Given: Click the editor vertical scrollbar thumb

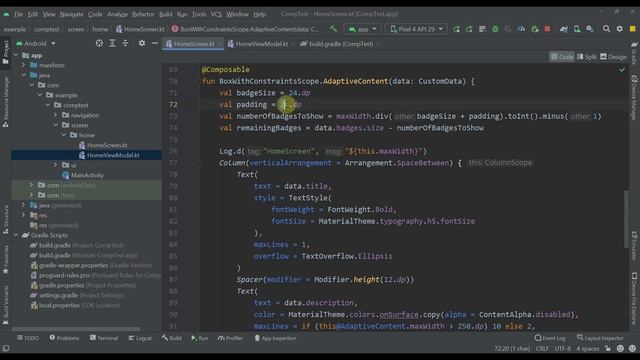Looking at the screenshot, I should 626,219.
